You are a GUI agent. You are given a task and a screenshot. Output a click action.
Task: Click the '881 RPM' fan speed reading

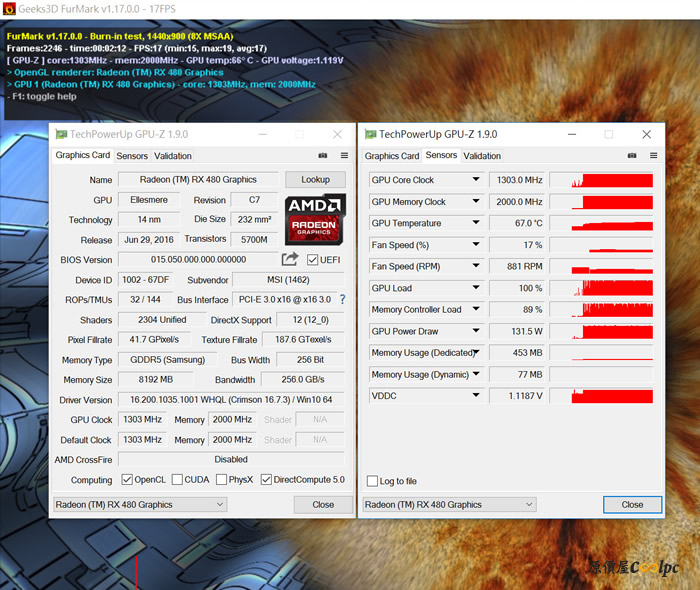pyautogui.click(x=518, y=266)
